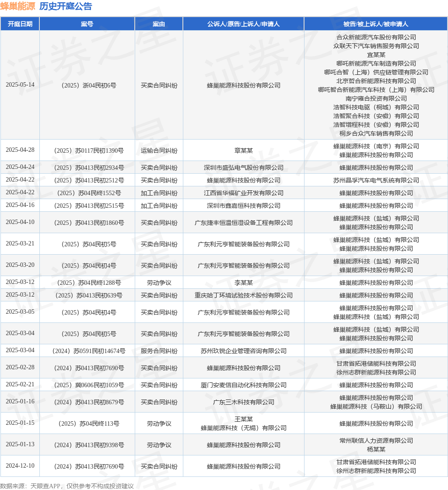Image resolution: width=448 pixels, height=490 pixels.
Task: Click case number （2025）苏0117民初1390号
Action: [x=87, y=150]
